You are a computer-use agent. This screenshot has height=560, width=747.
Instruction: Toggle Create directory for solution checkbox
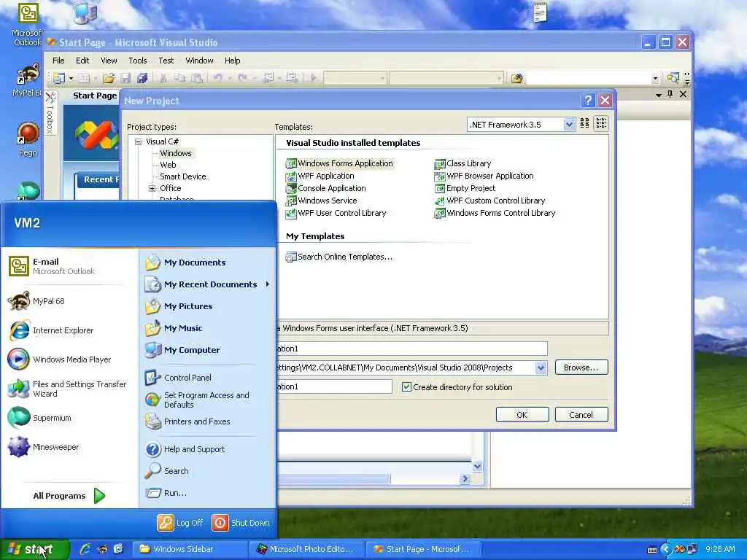click(406, 387)
